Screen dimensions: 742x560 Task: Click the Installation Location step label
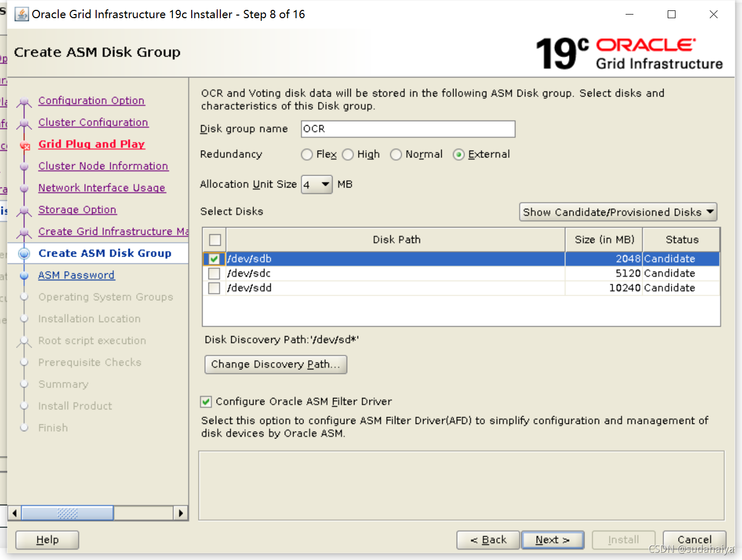coord(89,319)
